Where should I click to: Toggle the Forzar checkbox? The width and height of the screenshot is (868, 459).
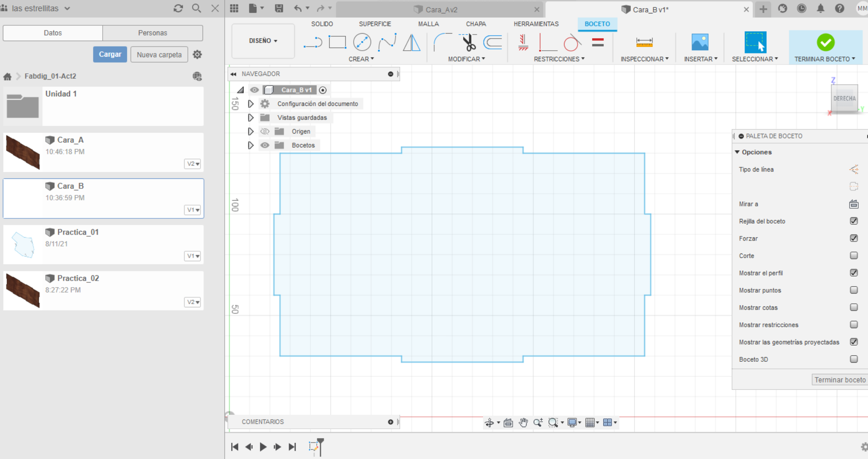tap(854, 238)
